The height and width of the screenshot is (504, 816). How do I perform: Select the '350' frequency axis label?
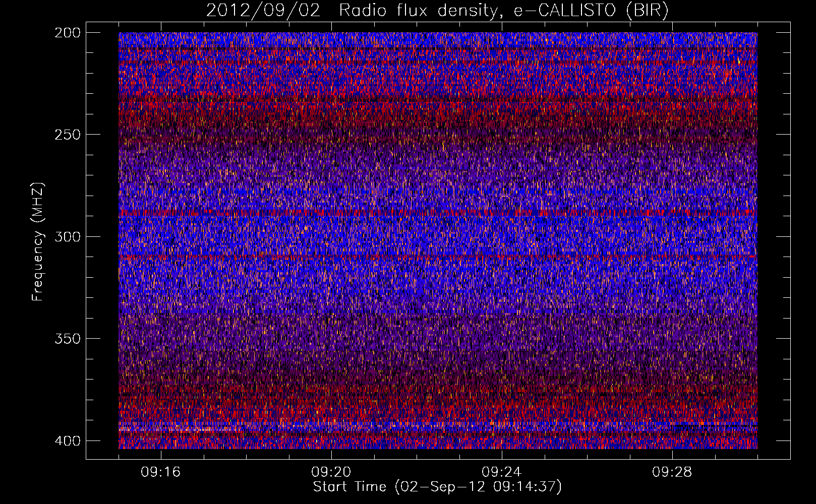point(67,339)
